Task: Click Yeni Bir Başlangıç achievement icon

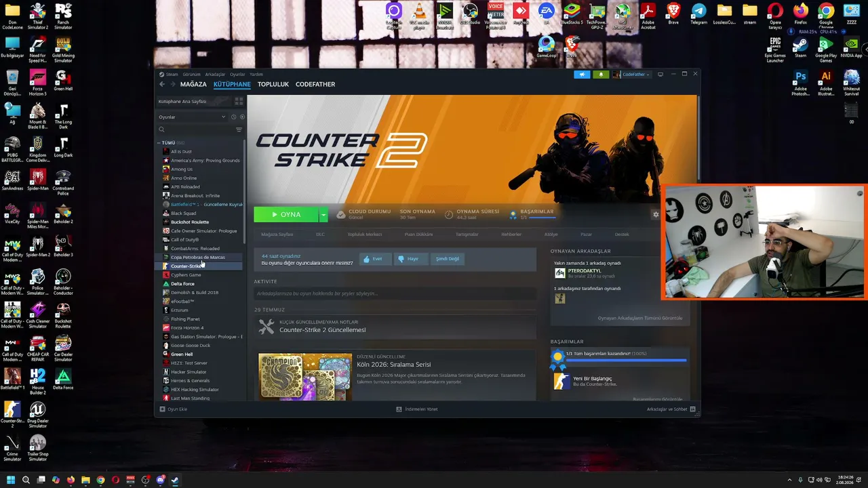Action: [x=561, y=381]
